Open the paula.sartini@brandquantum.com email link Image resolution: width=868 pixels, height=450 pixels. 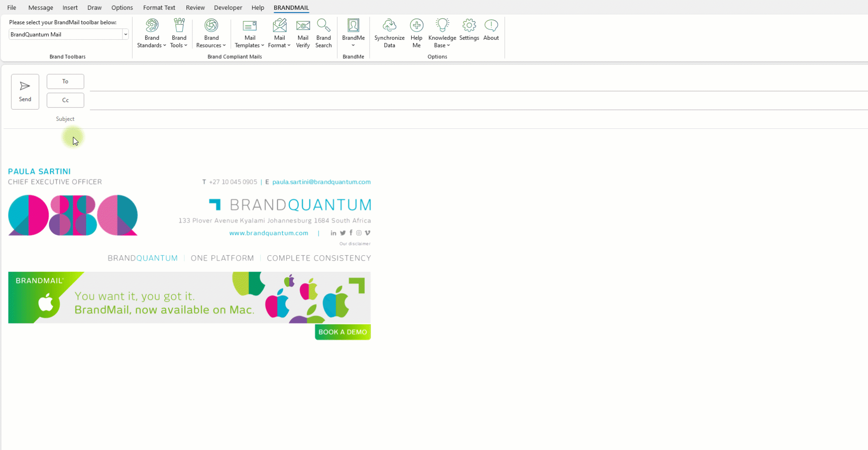point(321,182)
